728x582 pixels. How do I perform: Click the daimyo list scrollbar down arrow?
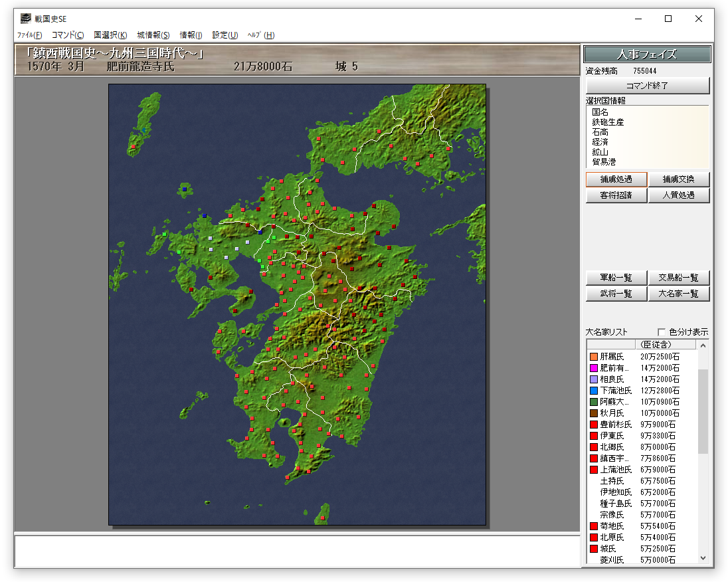703,559
